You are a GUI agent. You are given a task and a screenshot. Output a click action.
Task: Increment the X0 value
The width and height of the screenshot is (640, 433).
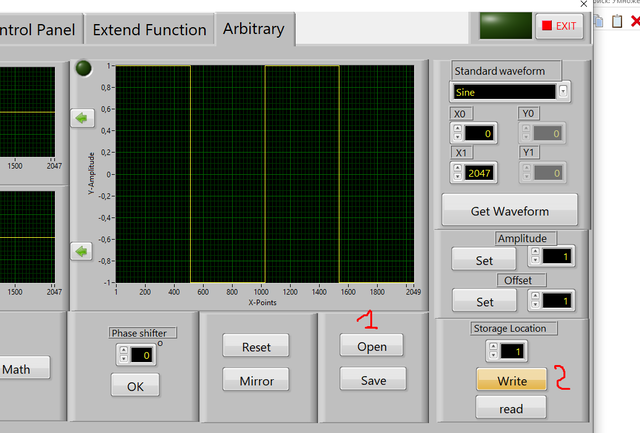(x=458, y=129)
